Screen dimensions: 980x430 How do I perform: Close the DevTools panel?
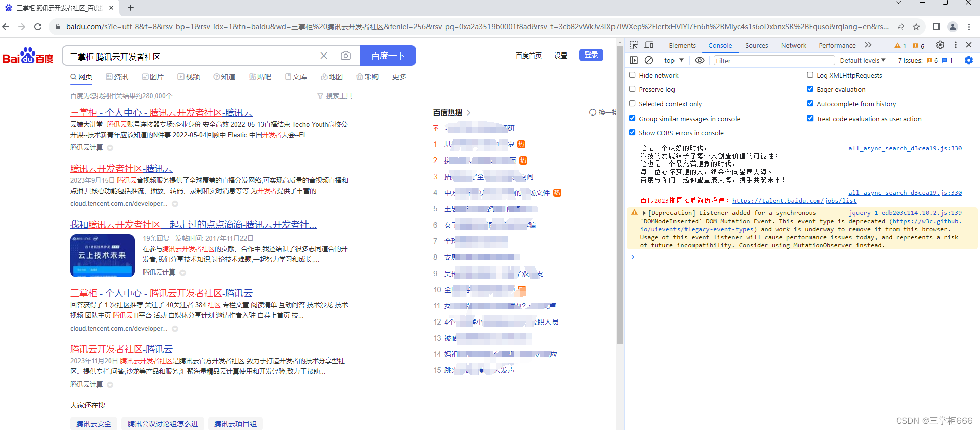(x=969, y=45)
